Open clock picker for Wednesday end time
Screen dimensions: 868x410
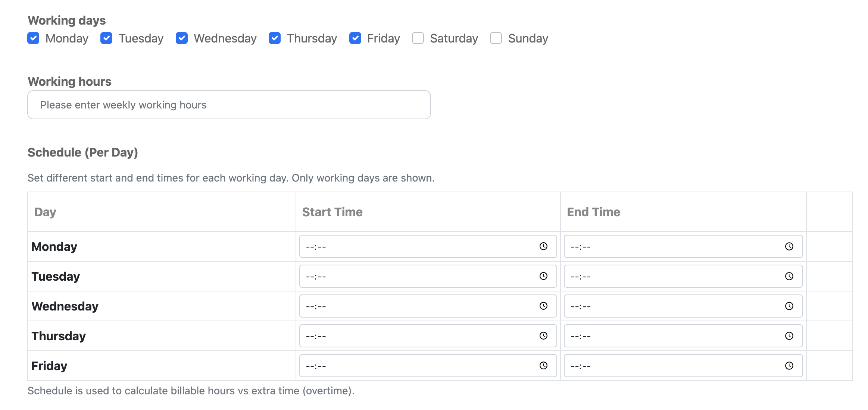point(789,306)
